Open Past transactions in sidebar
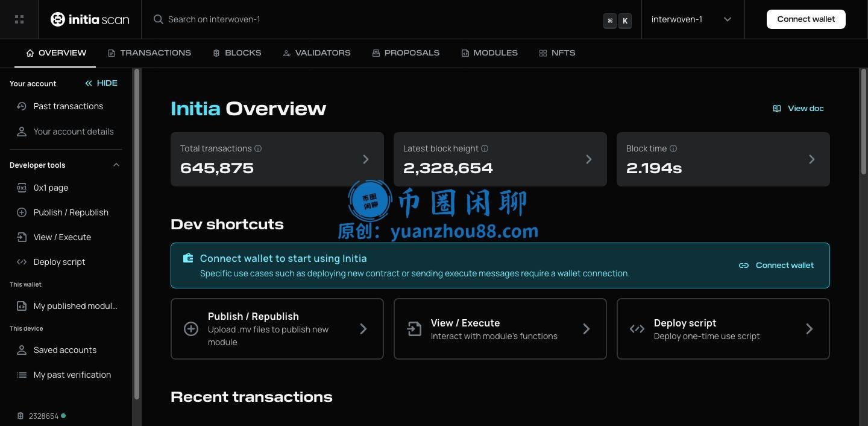Viewport: 868px width, 426px height. 68,106
